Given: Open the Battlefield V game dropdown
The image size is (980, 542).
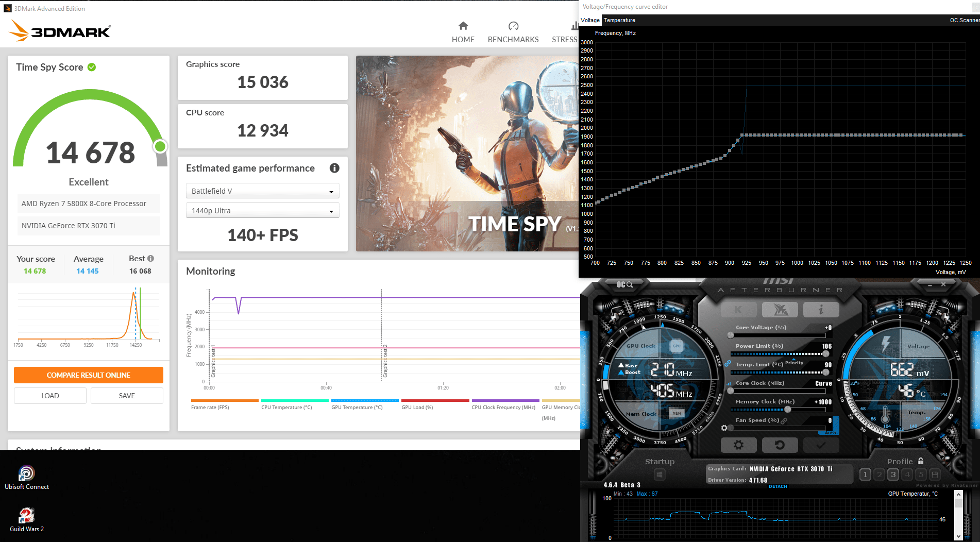Looking at the screenshot, I should [262, 191].
